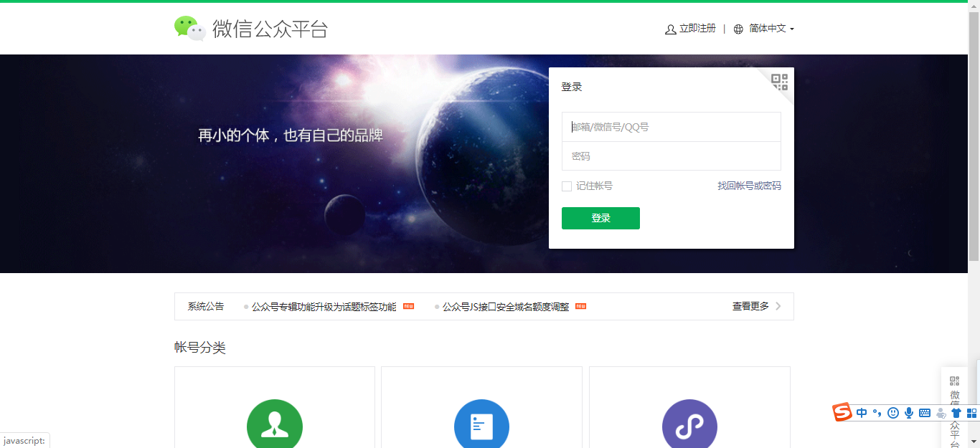The width and height of the screenshot is (980, 448).
Task: Open Sogou toolbox grid icon
Action: click(x=971, y=413)
